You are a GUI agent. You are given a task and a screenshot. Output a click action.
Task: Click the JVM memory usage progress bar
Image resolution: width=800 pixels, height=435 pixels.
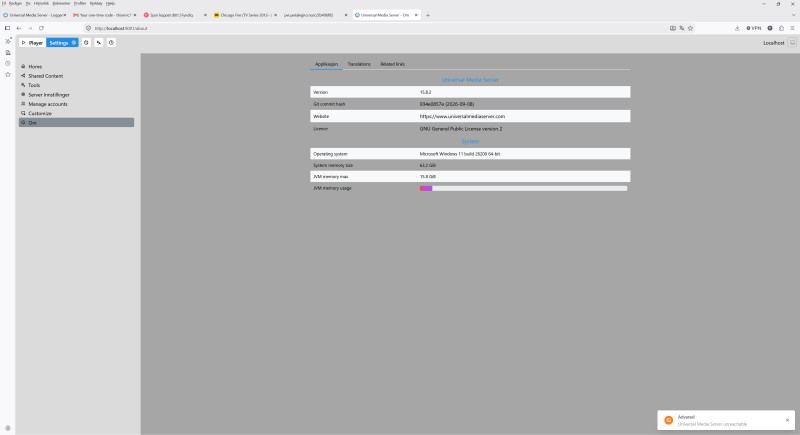[523, 188]
